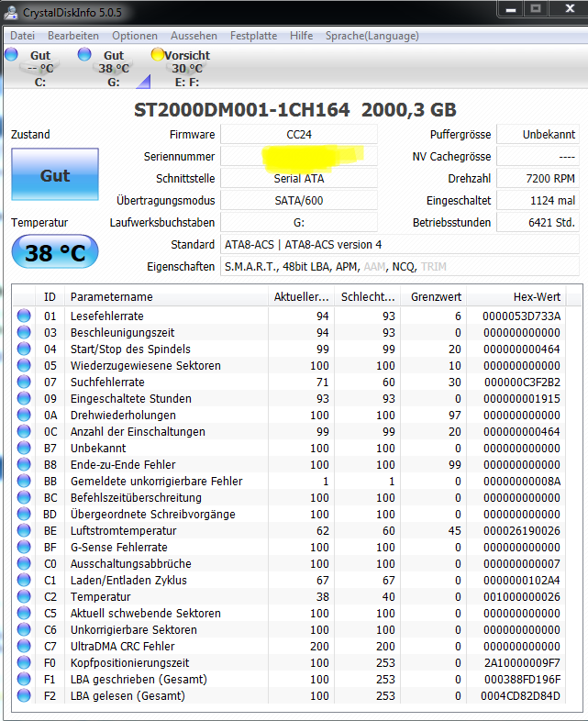Minimize the CrystalDiskInfo window
The width and height of the screenshot is (588, 721).
pyautogui.click(x=511, y=9)
